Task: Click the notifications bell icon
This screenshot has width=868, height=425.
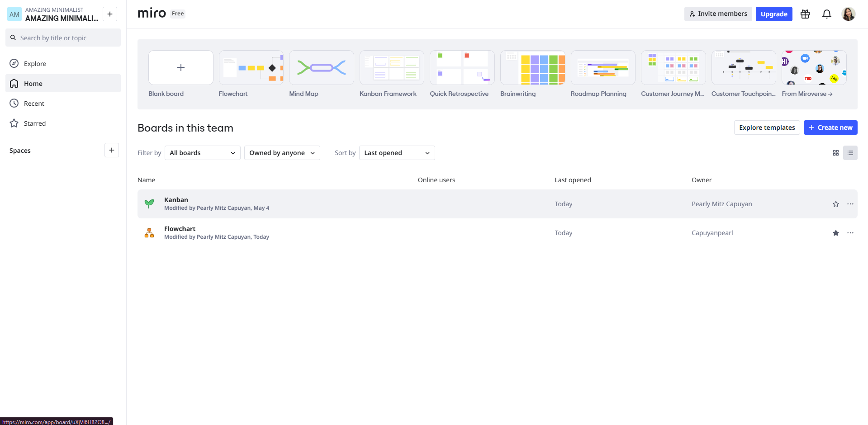Action: pyautogui.click(x=826, y=14)
